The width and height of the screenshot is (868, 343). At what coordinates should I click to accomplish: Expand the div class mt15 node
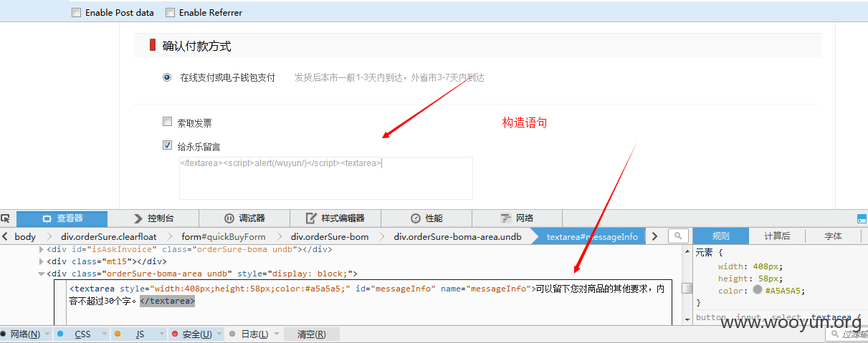click(41, 261)
